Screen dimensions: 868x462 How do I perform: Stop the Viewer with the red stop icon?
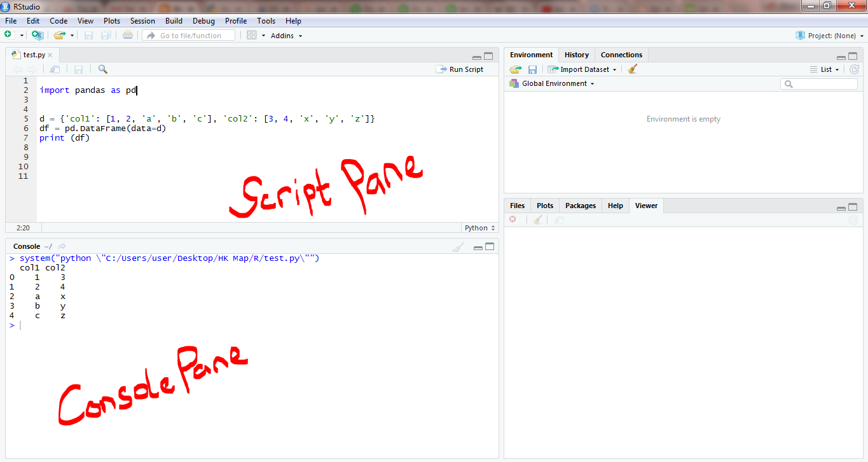point(513,219)
